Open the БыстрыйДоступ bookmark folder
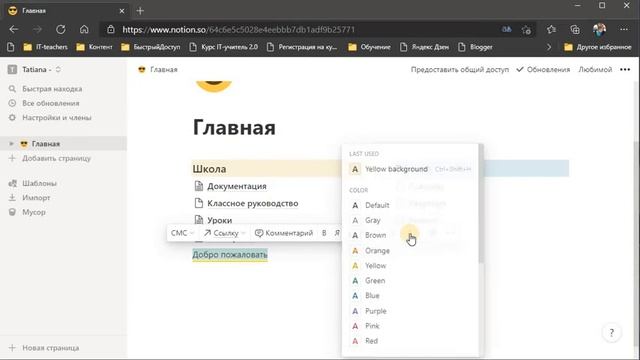 151,47
